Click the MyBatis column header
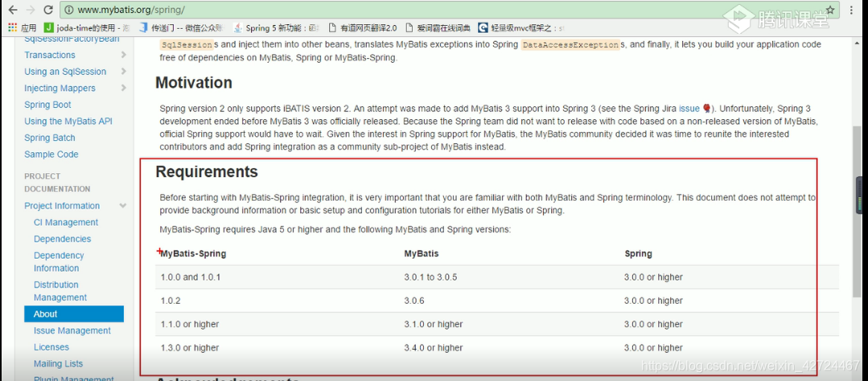This screenshot has width=868, height=381. [422, 254]
